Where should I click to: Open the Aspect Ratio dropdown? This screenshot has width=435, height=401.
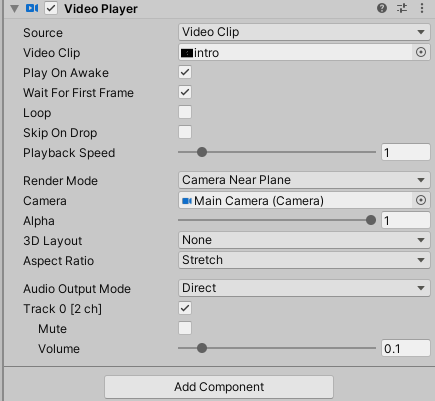coord(304,260)
